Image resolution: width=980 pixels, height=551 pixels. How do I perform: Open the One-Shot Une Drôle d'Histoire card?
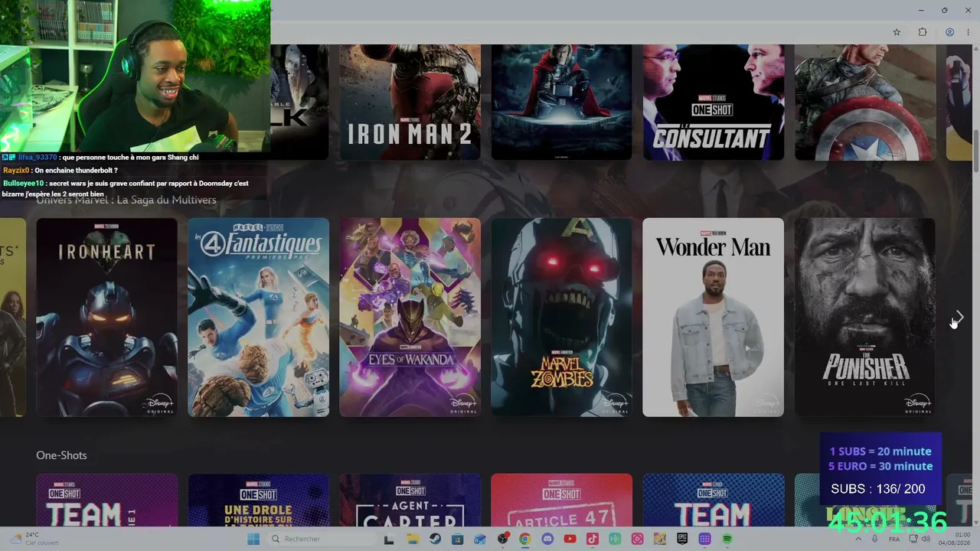coord(258,500)
